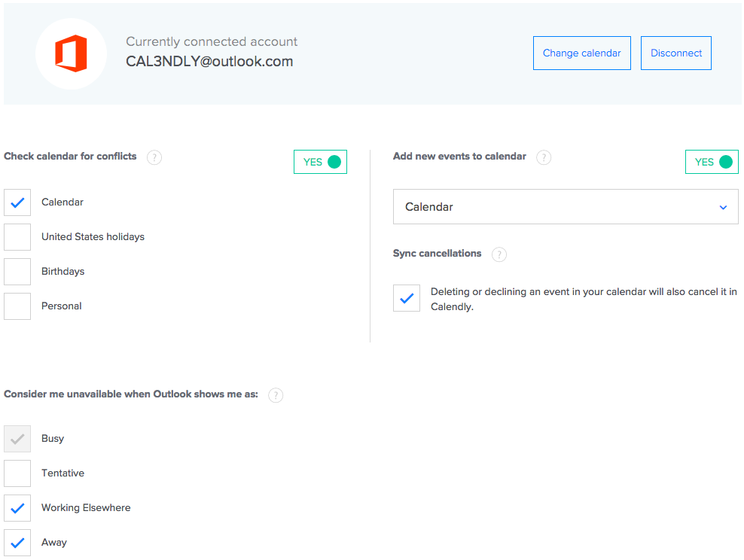Viewport: 744px width, 560px height.
Task: Click the 'Currently connected account' label
Action: tap(212, 41)
